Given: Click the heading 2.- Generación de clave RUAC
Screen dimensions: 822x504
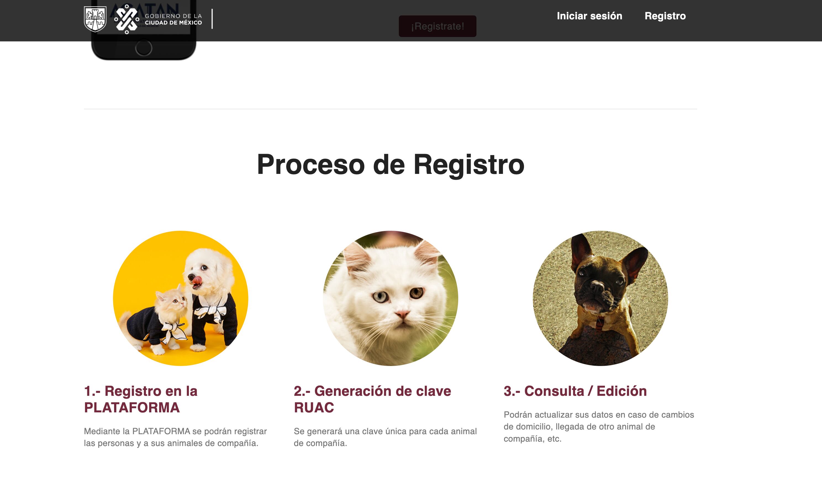Looking at the screenshot, I should click(372, 399).
